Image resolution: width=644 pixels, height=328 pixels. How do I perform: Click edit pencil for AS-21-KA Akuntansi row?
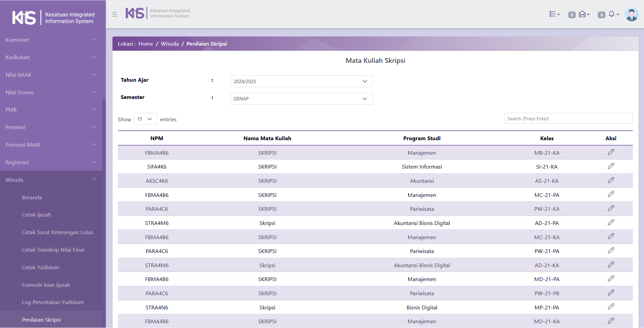611,180
